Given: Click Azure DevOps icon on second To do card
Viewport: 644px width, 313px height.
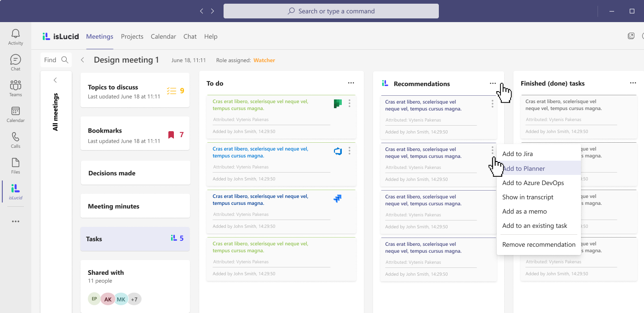Looking at the screenshot, I should pyautogui.click(x=338, y=151).
